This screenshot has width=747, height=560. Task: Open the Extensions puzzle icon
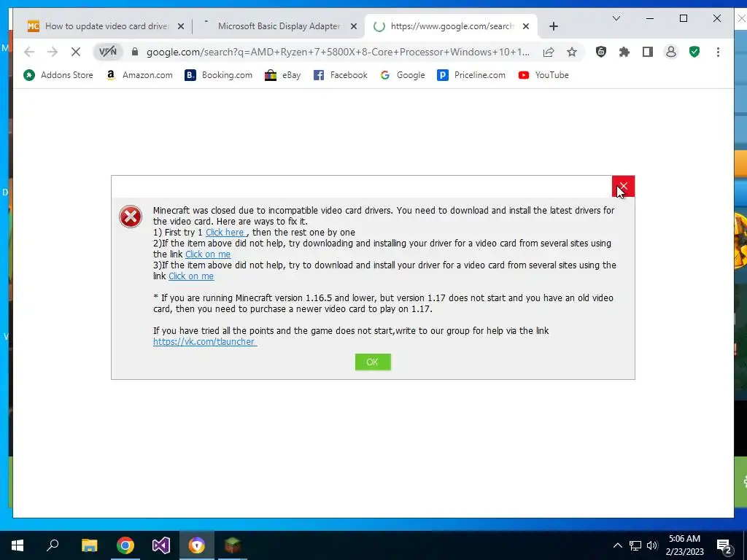point(624,52)
